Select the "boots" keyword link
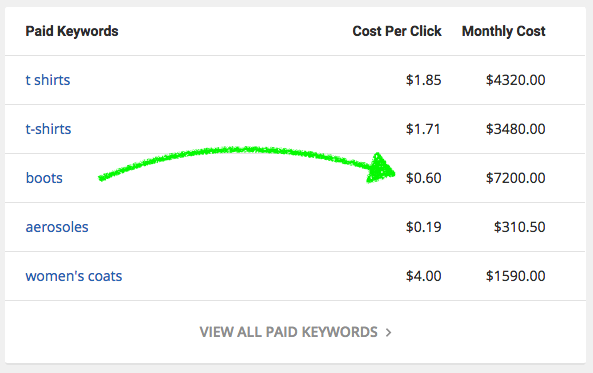The height and width of the screenshot is (373, 593). click(44, 178)
